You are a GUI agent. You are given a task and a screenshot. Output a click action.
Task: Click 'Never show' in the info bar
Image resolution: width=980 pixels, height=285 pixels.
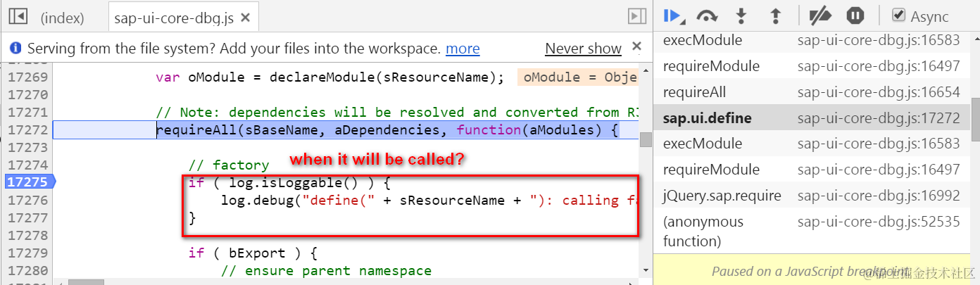(583, 49)
